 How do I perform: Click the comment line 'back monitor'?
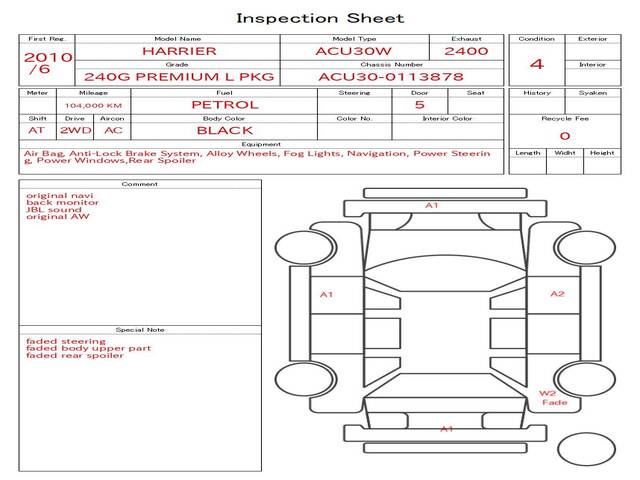tap(62, 202)
